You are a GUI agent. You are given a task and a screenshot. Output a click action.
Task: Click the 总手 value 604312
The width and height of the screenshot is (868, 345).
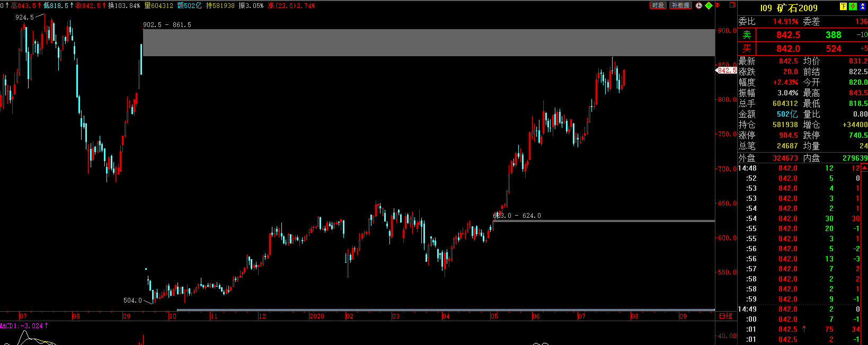tap(785, 104)
